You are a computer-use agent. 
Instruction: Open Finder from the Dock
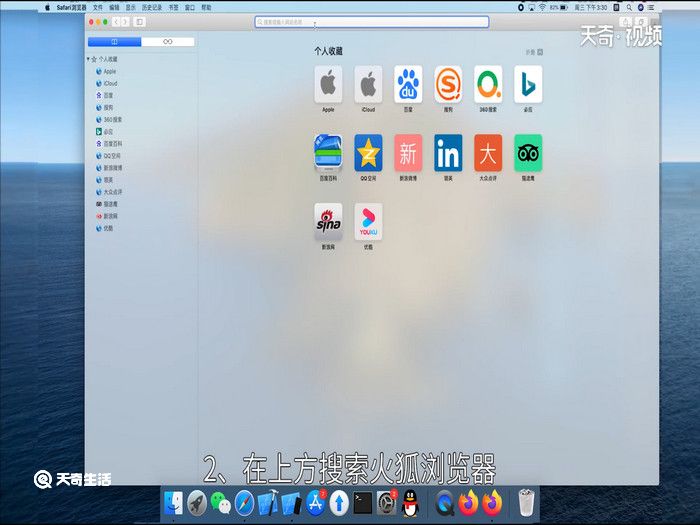click(173, 503)
